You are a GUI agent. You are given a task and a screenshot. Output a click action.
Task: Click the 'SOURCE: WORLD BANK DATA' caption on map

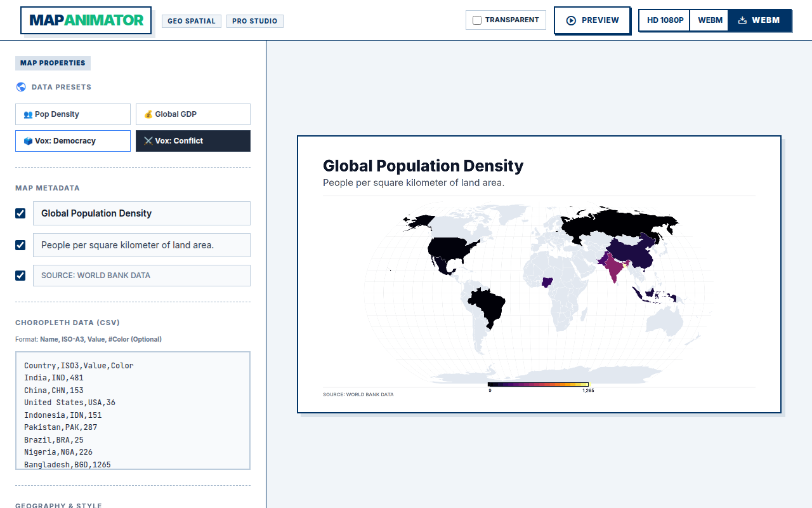pos(358,394)
